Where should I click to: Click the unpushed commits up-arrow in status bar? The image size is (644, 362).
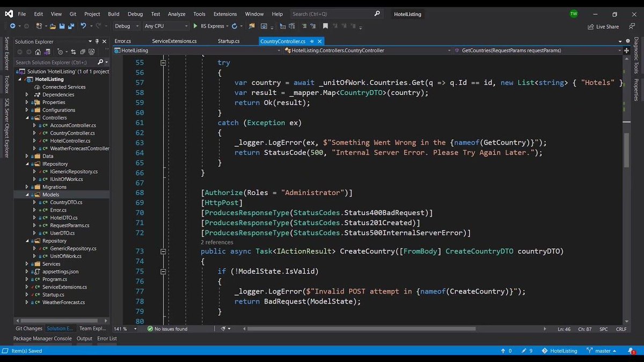(506, 351)
